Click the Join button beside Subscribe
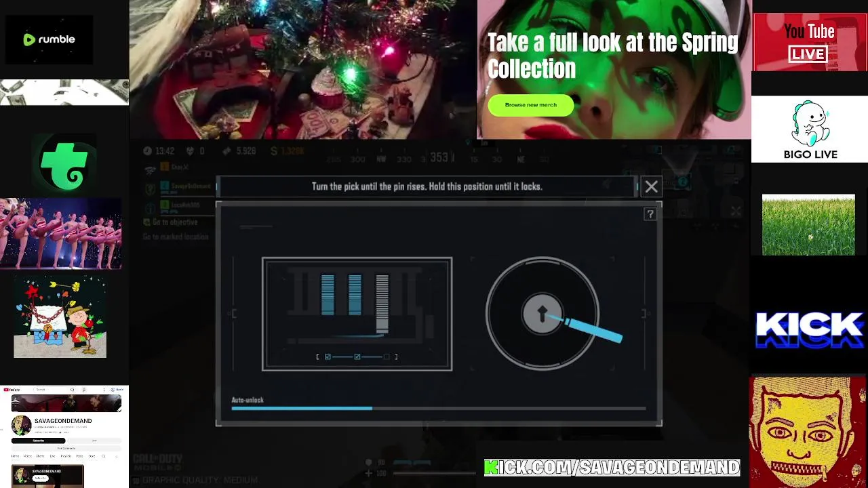The height and width of the screenshot is (488, 868). pyautogui.click(x=94, y=441)
